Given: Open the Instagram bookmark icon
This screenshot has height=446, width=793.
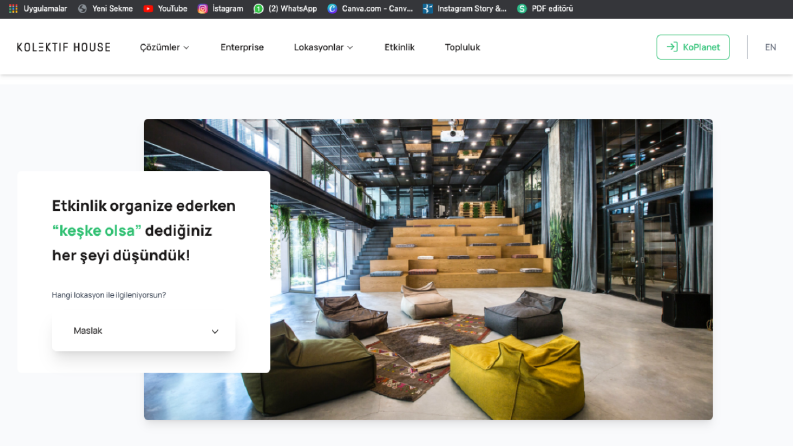Looking at the screenshot, I should click(x=202, y=9).
